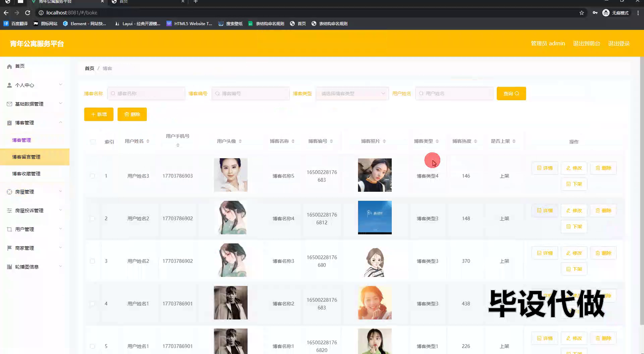Click 删除 in row 5
Image resolution: width=644 pixels, height=354 pixels.
tap(603, 338)
